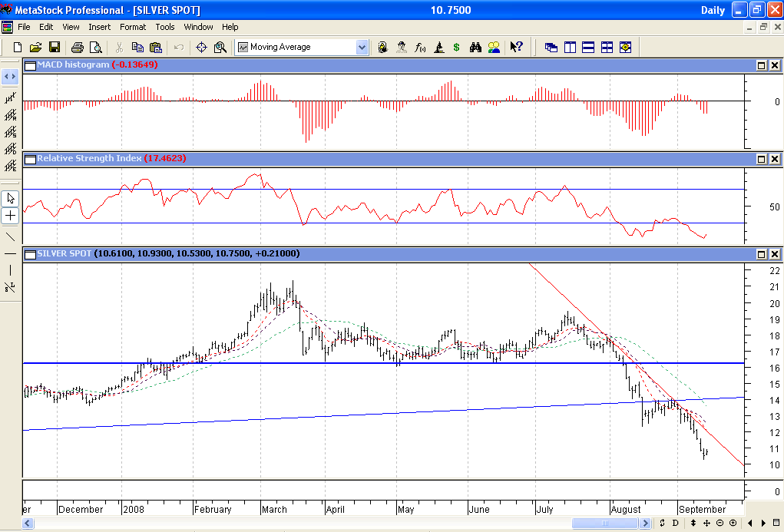Screen dimensions: 784x532
Task: Click the Save disk icon in toolbar
Action: [55, 47]
